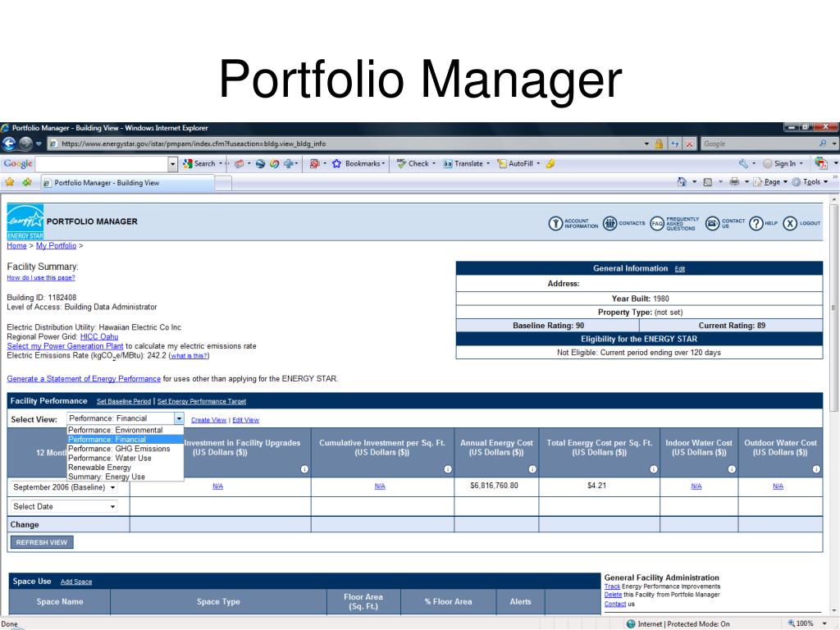
Task: Open the 'How do I use this page?' link
Action: pos(41,277)
